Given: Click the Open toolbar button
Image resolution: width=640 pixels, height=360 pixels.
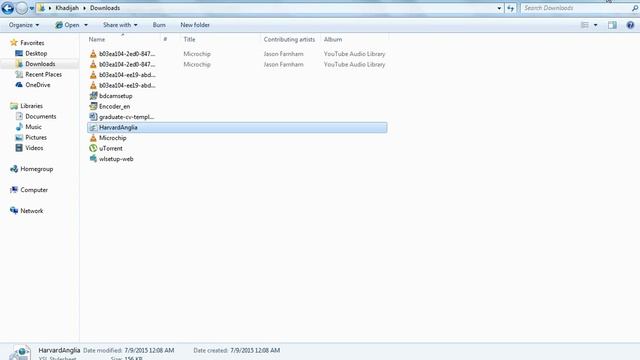Looking at the screenshot, I should pyautogui.click(x=67, y=25).
